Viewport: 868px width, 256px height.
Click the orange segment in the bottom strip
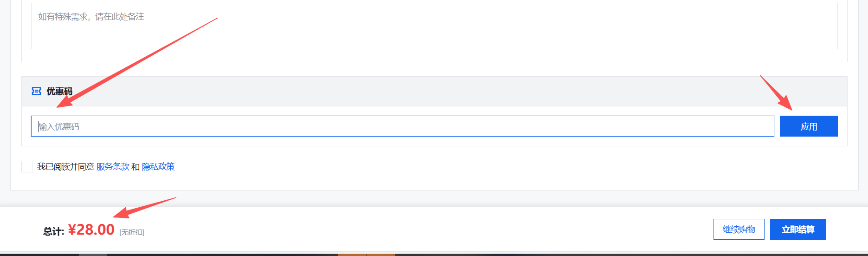point(366,255)
